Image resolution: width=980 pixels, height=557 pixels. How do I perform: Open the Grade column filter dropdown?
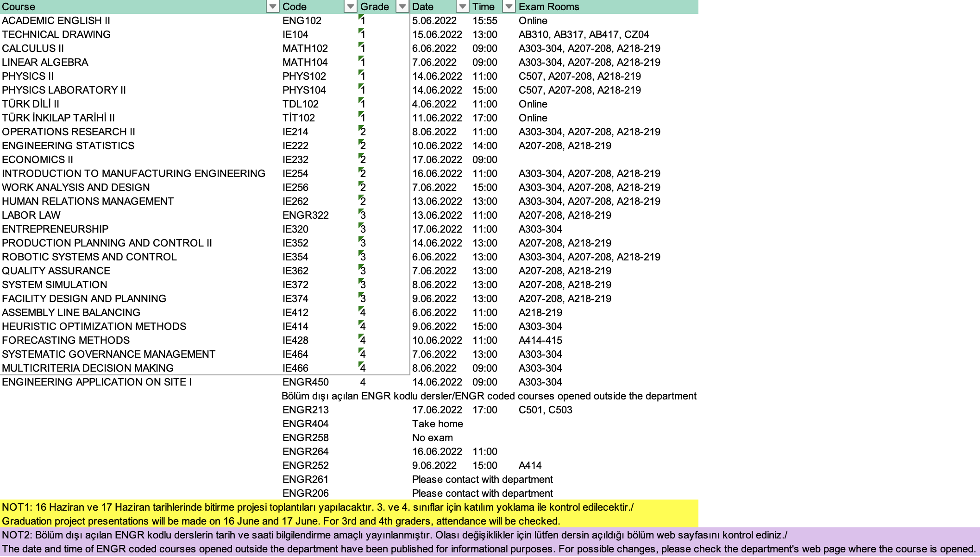[x=402, y=6]
